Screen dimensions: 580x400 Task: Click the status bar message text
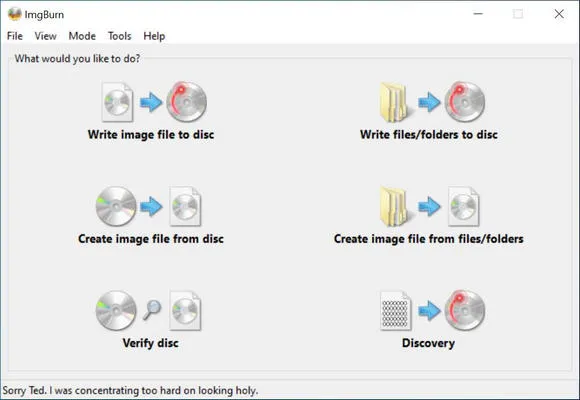point(130,390)
